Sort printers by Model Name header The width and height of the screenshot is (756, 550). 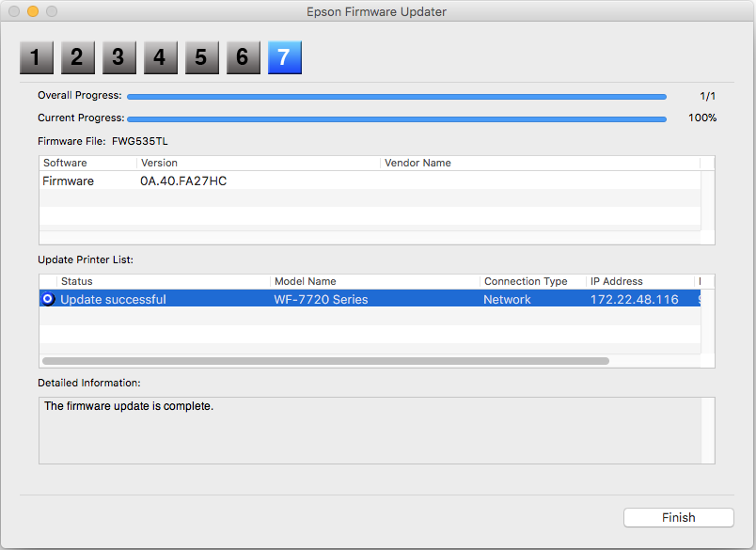point(375,281)
